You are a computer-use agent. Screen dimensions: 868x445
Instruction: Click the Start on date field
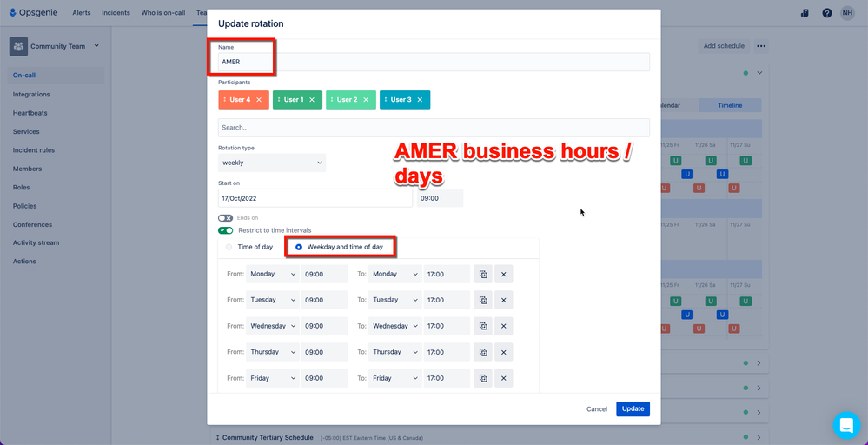click(x=315, y=198)
